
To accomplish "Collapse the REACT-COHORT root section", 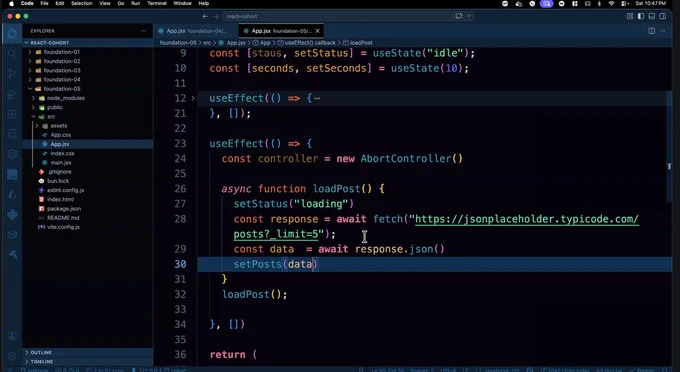I will (x=88, y=43).
